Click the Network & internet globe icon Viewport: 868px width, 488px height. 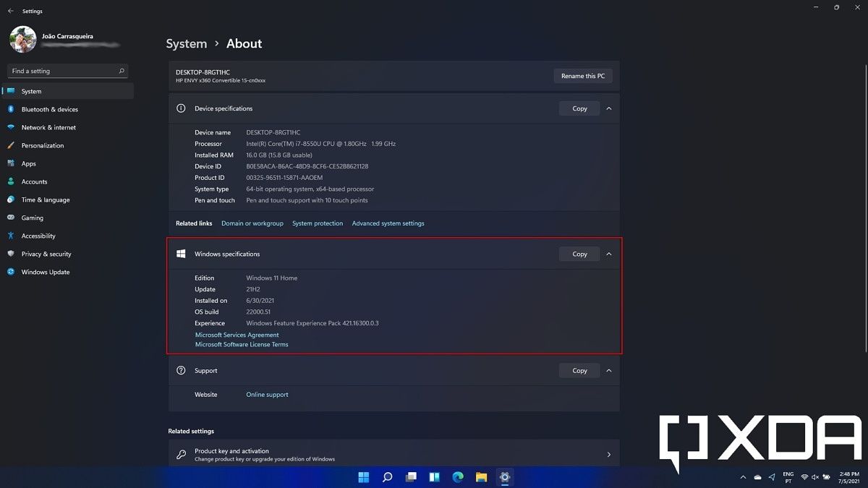point(9,127)
